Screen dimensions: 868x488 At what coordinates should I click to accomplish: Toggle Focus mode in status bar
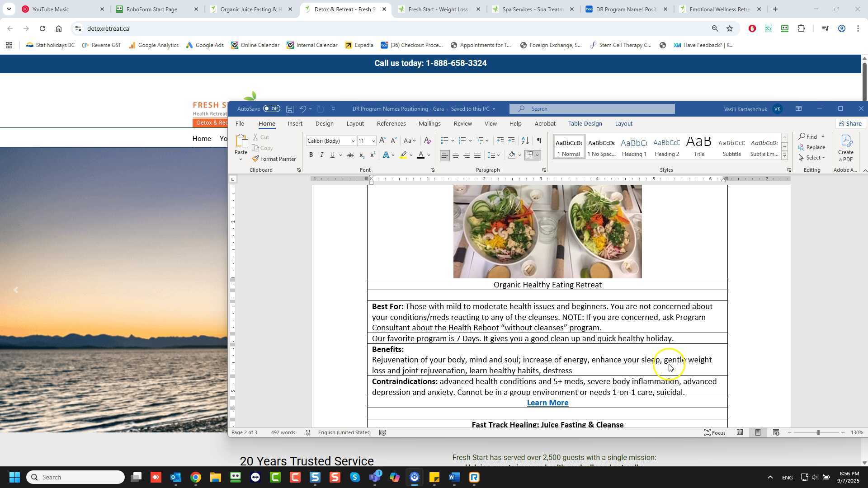pos(715,433)
